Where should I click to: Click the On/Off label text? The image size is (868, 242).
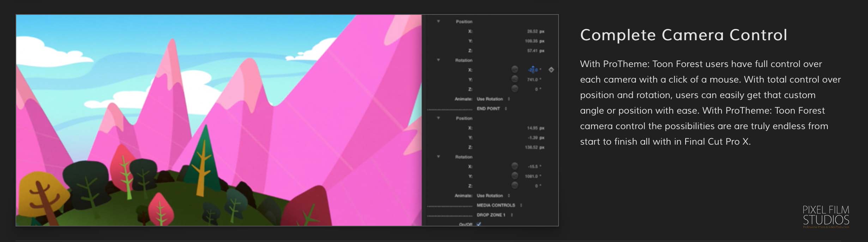465,224
